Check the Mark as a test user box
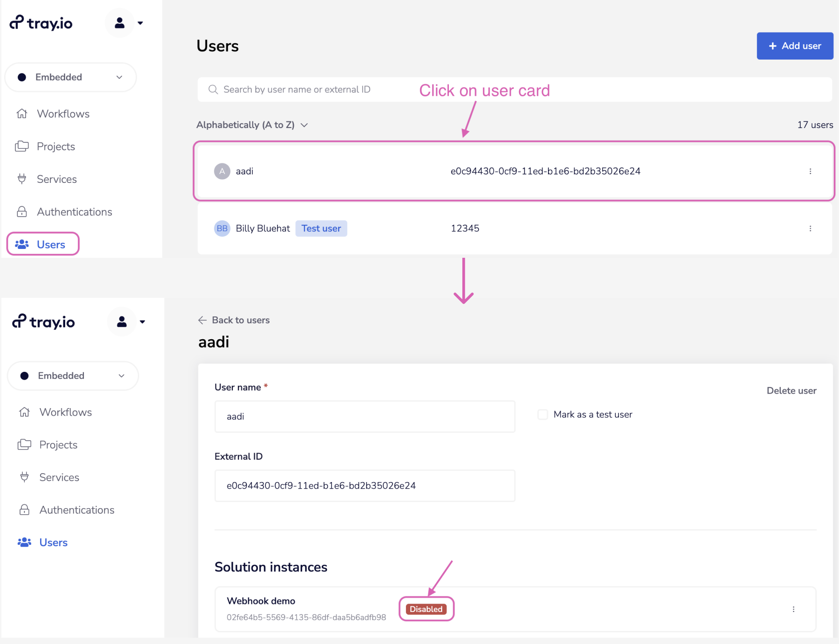The height and width of the screenshot is (644, 839). (543, 415)
